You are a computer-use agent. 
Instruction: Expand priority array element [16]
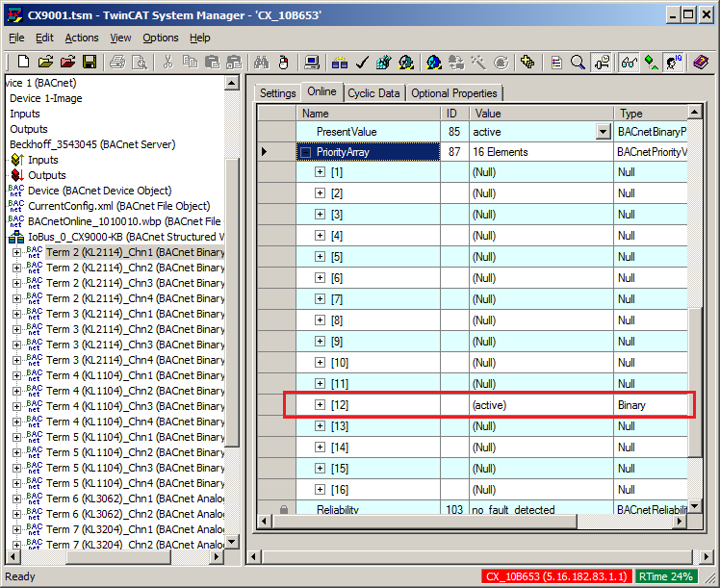point(320,489)
